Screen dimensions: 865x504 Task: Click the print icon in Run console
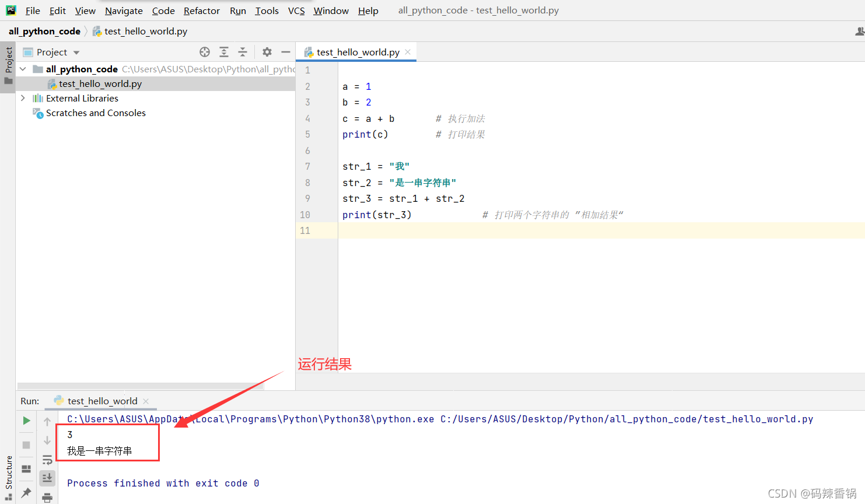point(47,498)
